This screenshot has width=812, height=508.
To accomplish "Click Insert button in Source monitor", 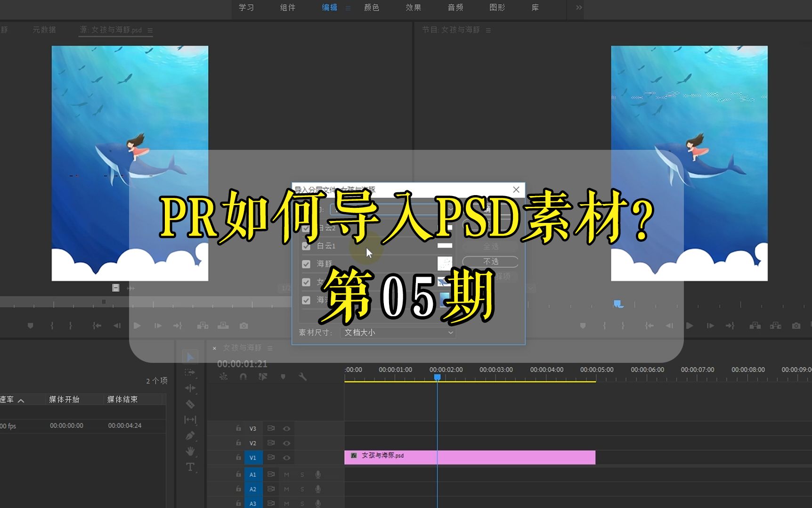I will [x=203, y=326].
